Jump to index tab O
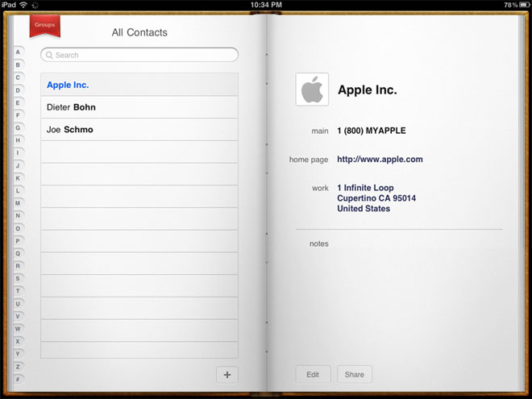532x399 pixels. point(18,228)
